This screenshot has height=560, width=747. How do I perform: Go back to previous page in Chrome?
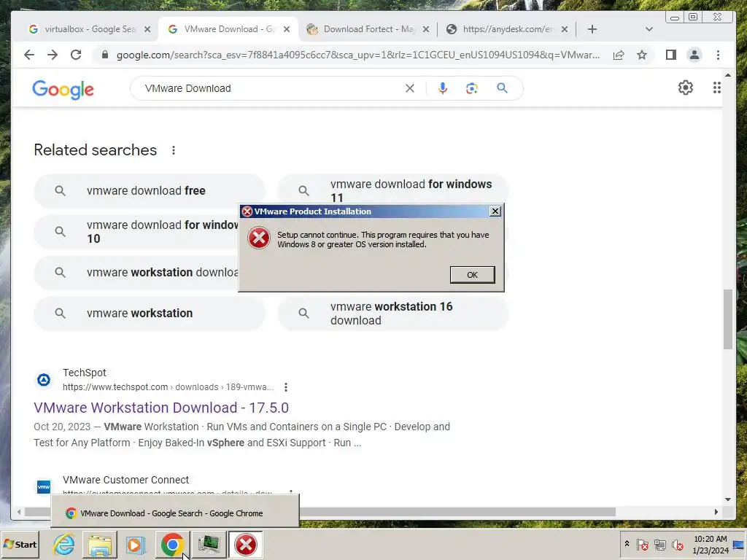pos(29,55)
